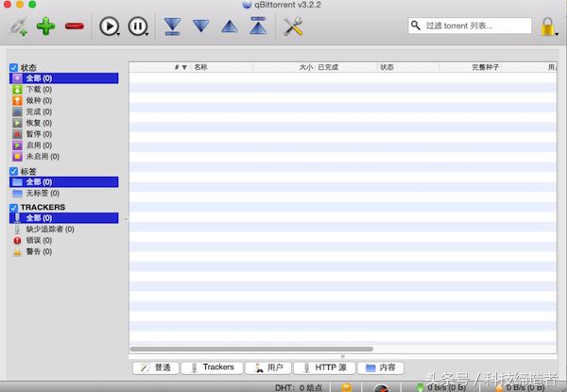Screen dimensions: 567x392
Task: Uncheck the 标签 section checkbox
Action: pyautogui.click(x=14, y=171)
